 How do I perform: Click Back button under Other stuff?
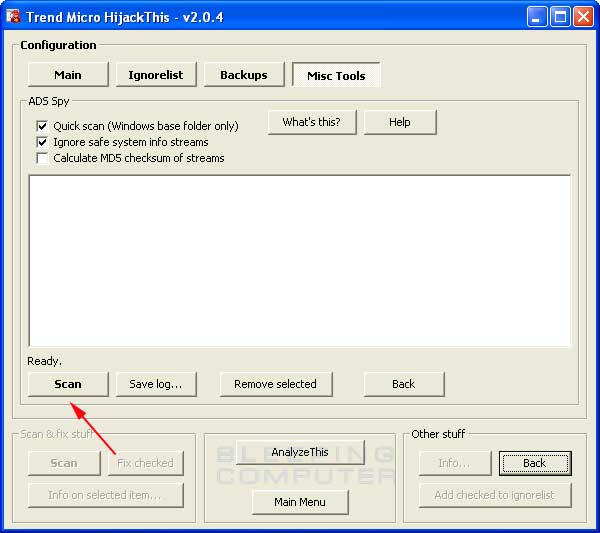(x=535, y=463)
